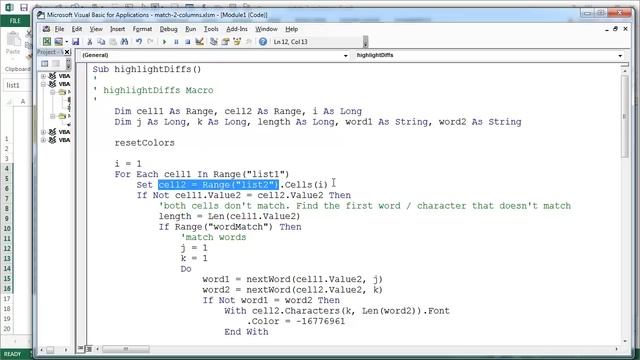Open the toolbar options arrow beside Ln 12
Image resolution: width=640 pixels, height=360 pixels.
(365, 42)
